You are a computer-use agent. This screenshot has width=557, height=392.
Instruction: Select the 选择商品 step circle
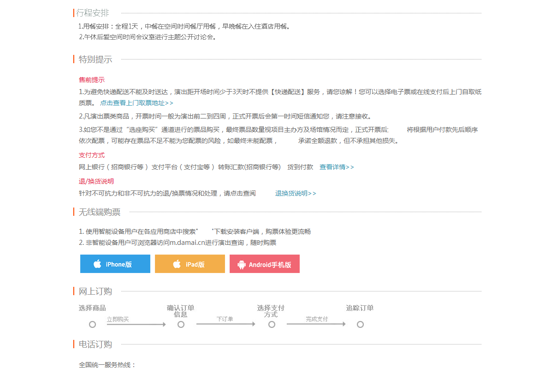click(x=92, y=324)
